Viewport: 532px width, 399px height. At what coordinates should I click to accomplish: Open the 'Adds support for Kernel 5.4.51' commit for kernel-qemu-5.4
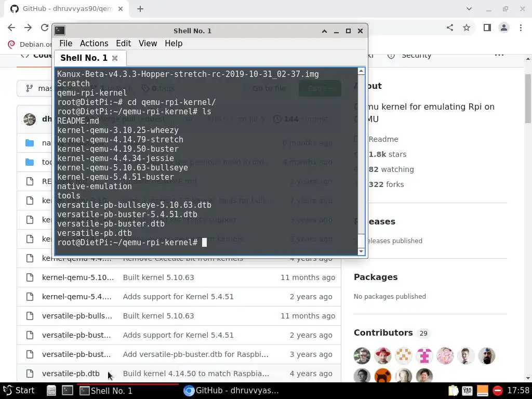click(178, 297)
